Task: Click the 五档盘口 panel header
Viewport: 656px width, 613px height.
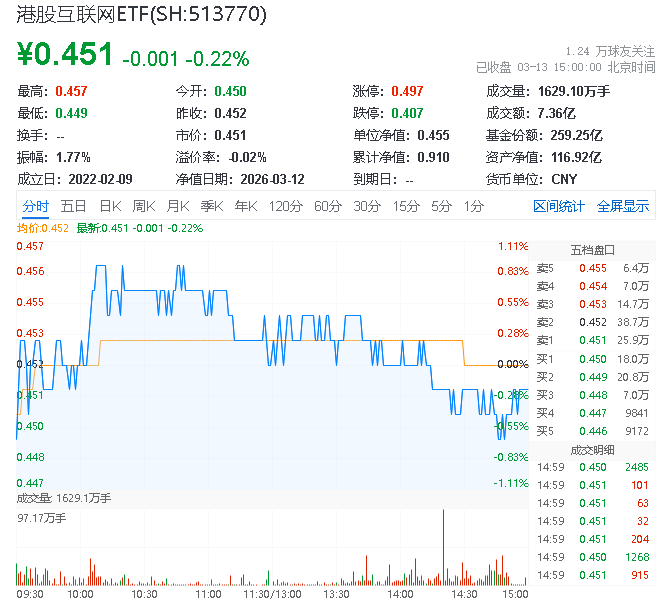Action: [x=592, y=249]
